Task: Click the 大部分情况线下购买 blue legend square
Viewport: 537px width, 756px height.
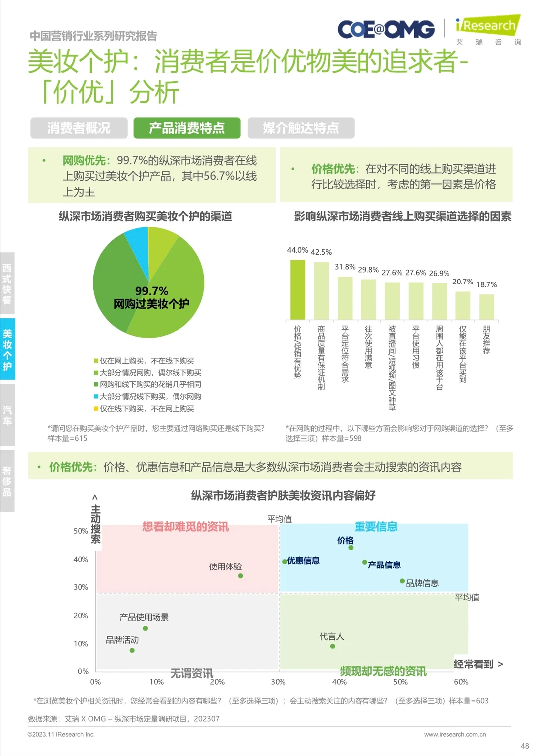Action: coord(96,396)
